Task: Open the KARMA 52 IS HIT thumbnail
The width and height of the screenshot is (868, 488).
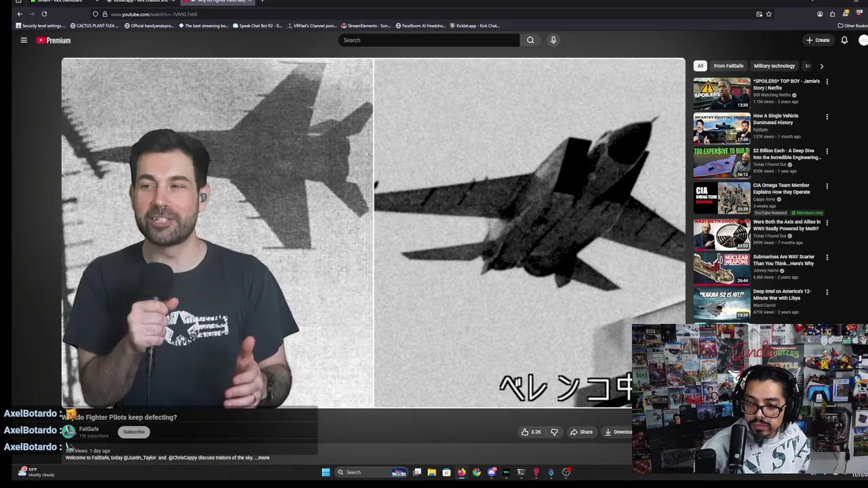Action: [722, 304]
